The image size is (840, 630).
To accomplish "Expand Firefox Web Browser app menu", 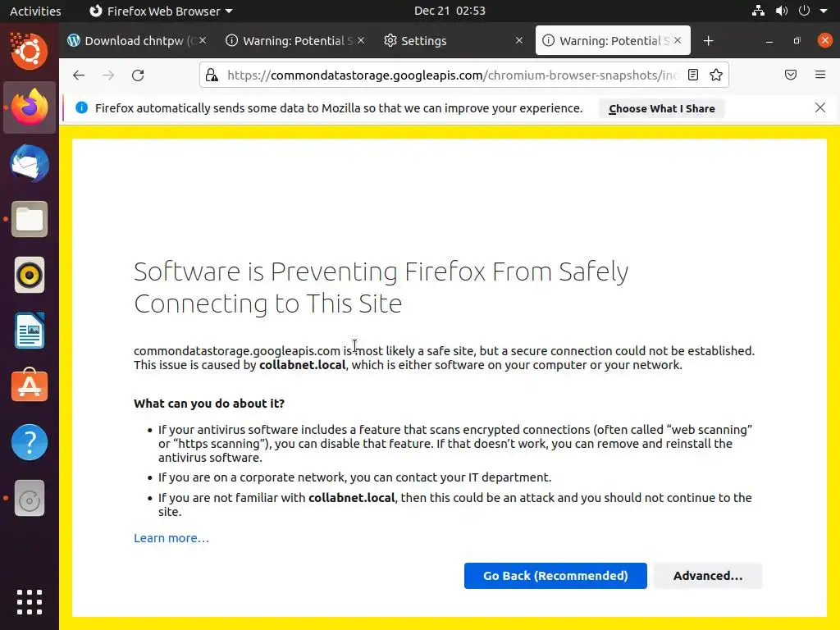I will [161, 11].
